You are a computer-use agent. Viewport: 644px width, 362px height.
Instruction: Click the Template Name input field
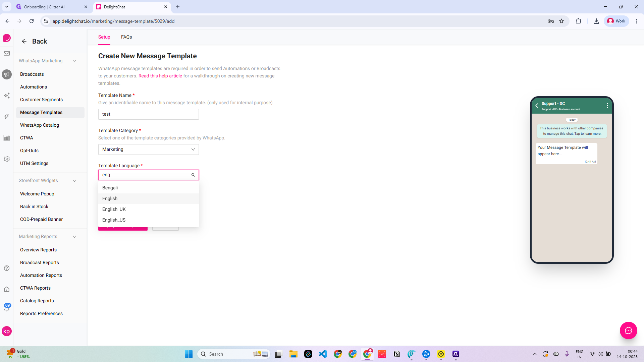click(x=148, y=114)
